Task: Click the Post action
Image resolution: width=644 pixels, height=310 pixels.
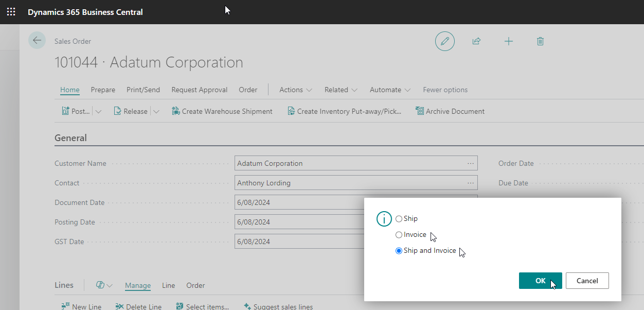Action: click(76, 111)
